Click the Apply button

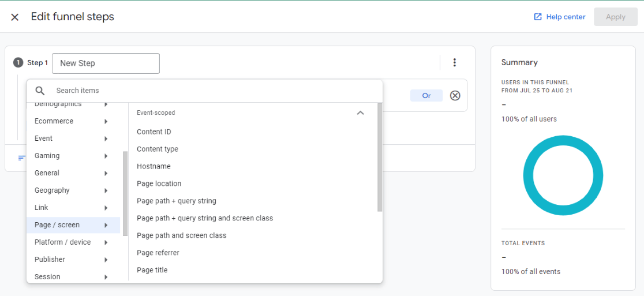615,17
